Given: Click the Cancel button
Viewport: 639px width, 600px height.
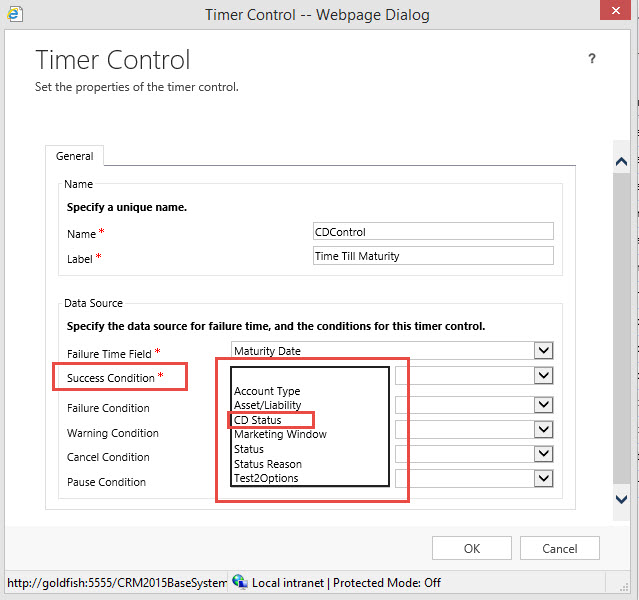Looking at the screenshot, I should 559,548.
